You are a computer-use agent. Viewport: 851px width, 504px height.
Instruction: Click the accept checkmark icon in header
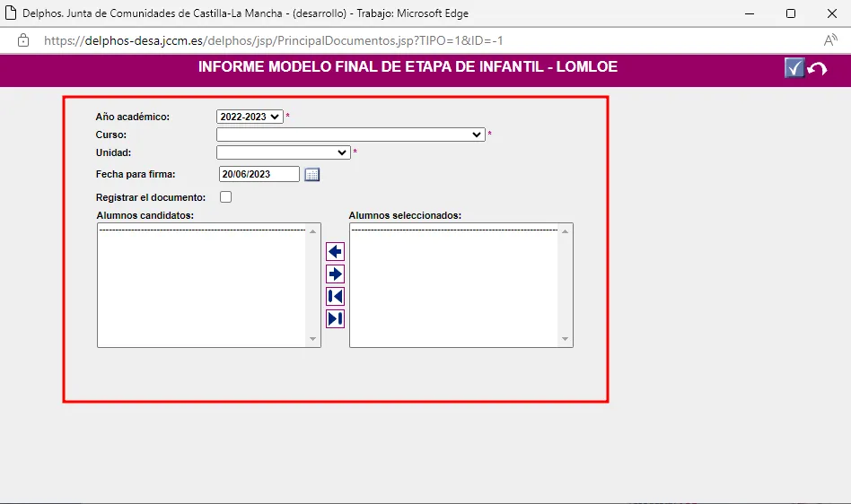click(x=794, y=69)
